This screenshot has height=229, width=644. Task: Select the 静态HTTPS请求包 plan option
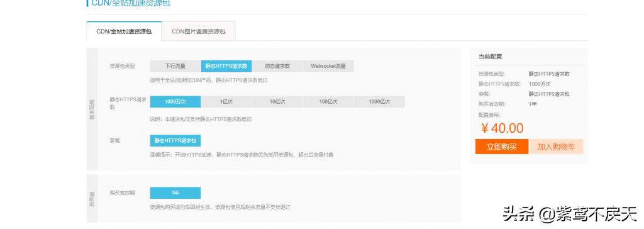pyautogui.click(x=175, y=140)
